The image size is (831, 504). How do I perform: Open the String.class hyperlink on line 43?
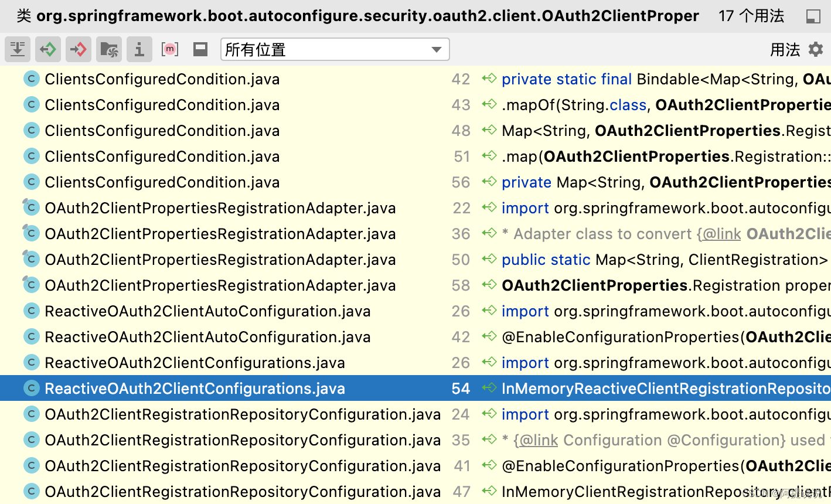click(x=628, y=104)
